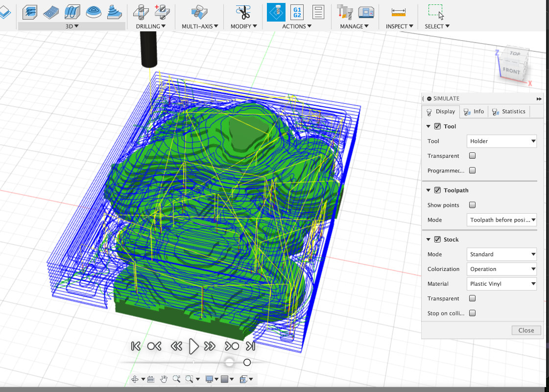
Task: Uncheck the Tool section checkbox
Action: (437, 126)
